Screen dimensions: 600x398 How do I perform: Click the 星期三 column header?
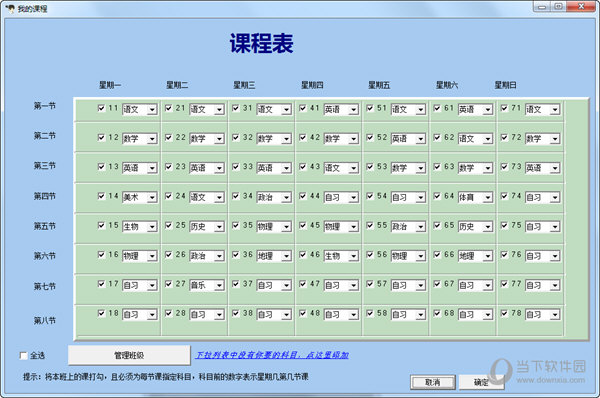pyautogui.click(x=244, y=85)
